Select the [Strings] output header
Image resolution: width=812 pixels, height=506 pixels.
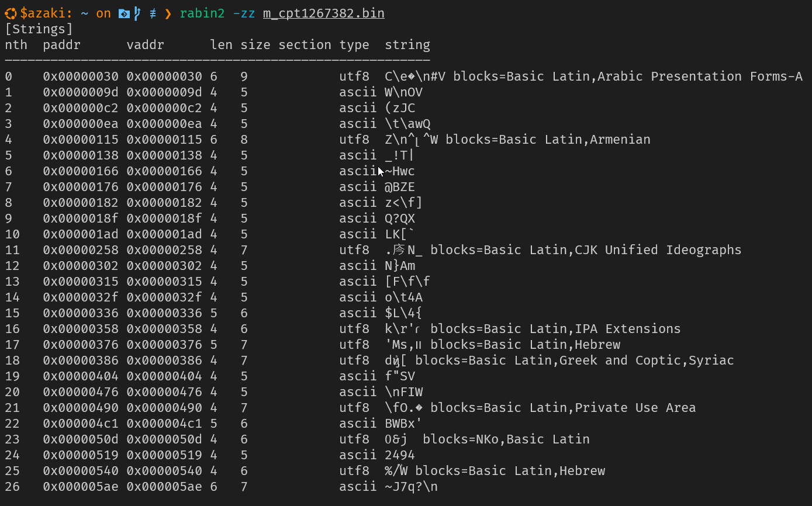point(39,29)
